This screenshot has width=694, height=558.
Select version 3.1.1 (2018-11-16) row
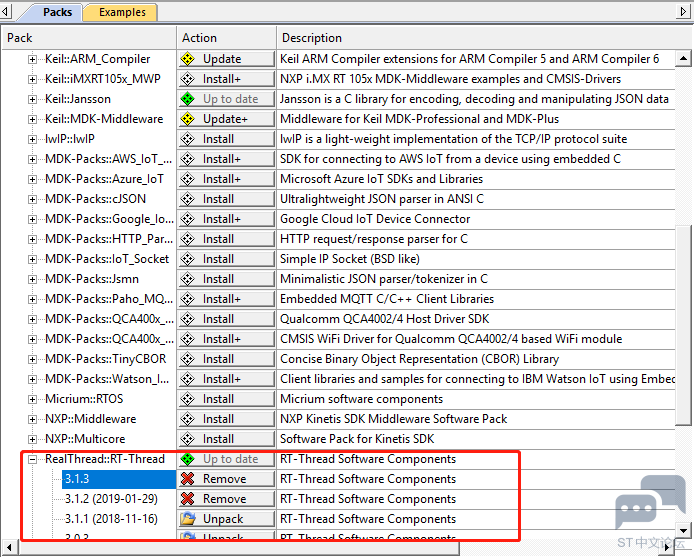pyautogui.click(x=111, y=519)
